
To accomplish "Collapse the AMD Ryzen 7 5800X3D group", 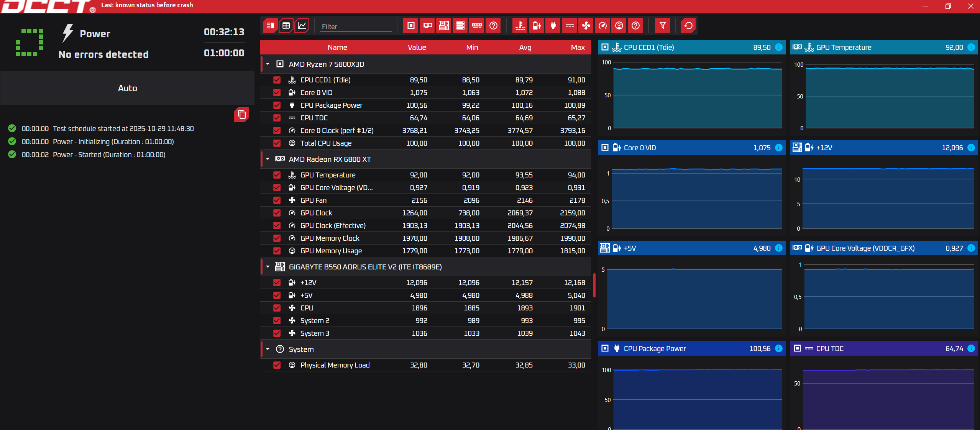I will coord(268,64).
